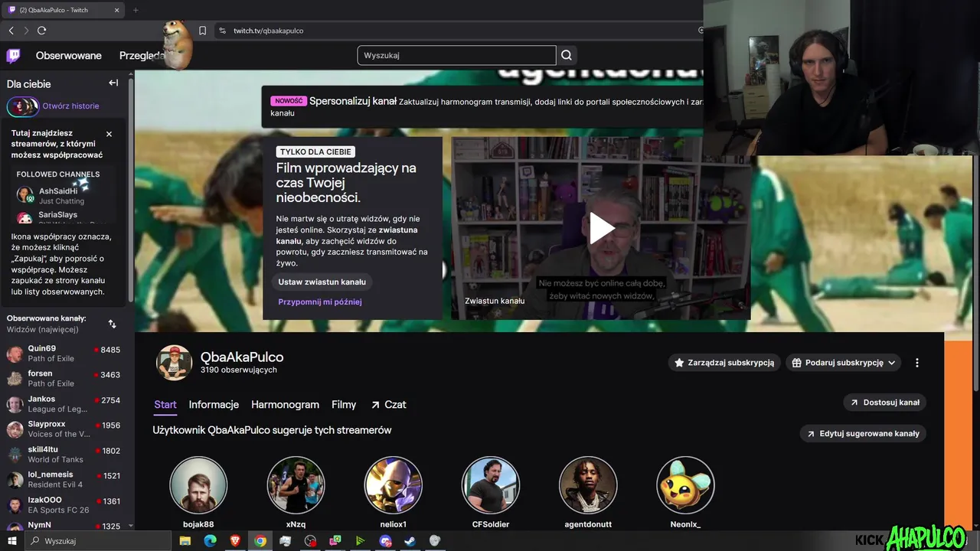
Task: Reload the page with the refresh icon
Action: point(41,31)
